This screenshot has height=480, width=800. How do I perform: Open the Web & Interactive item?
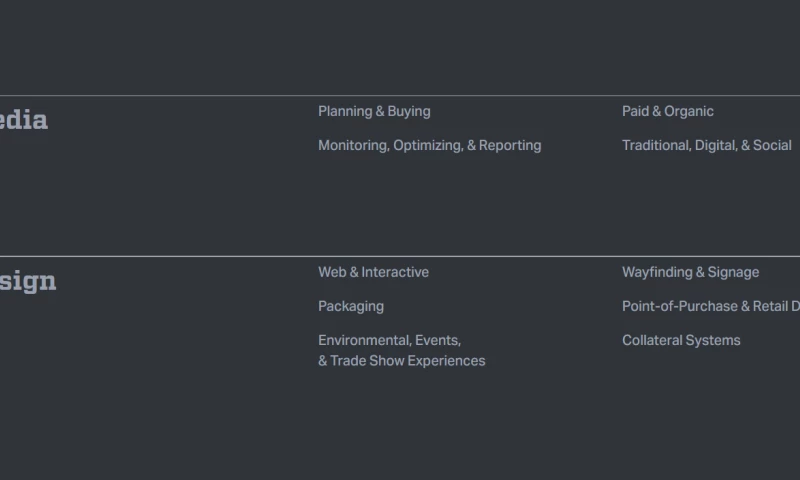tap(373, 272)
